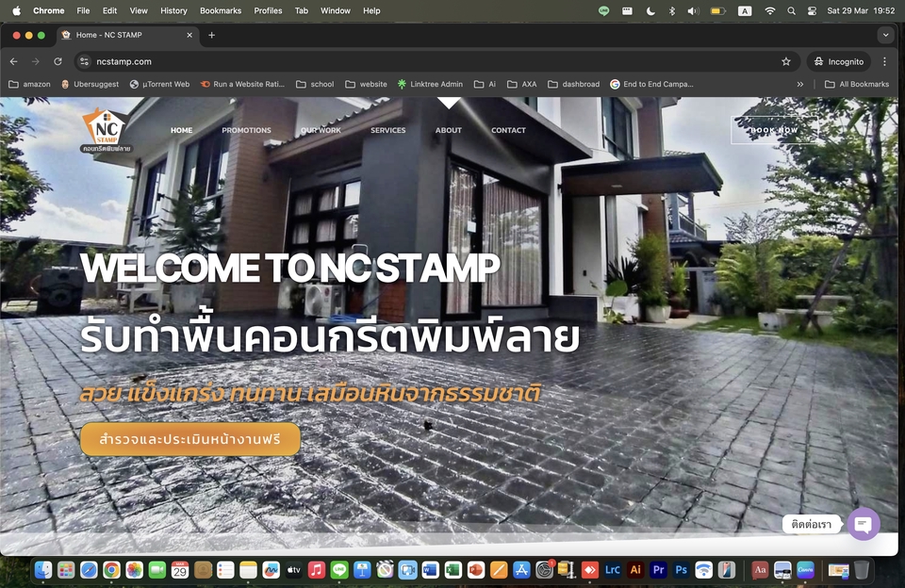Open the amazon bookmarks folder

point(30,84)
